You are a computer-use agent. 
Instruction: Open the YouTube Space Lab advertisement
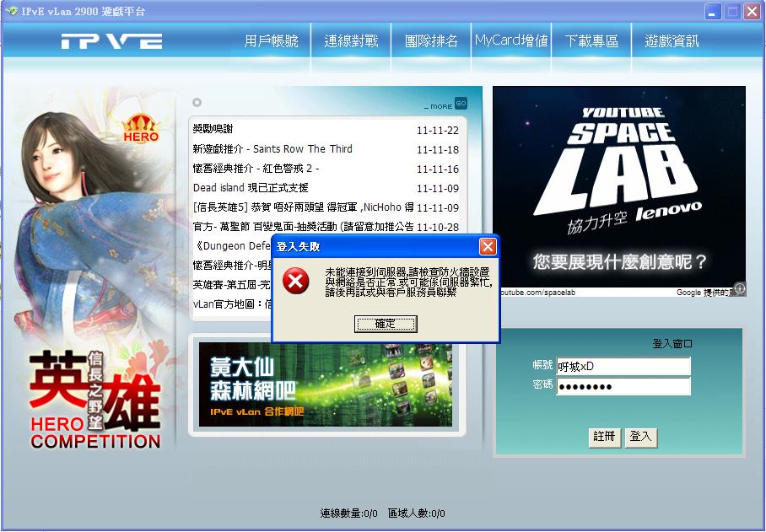619,187
